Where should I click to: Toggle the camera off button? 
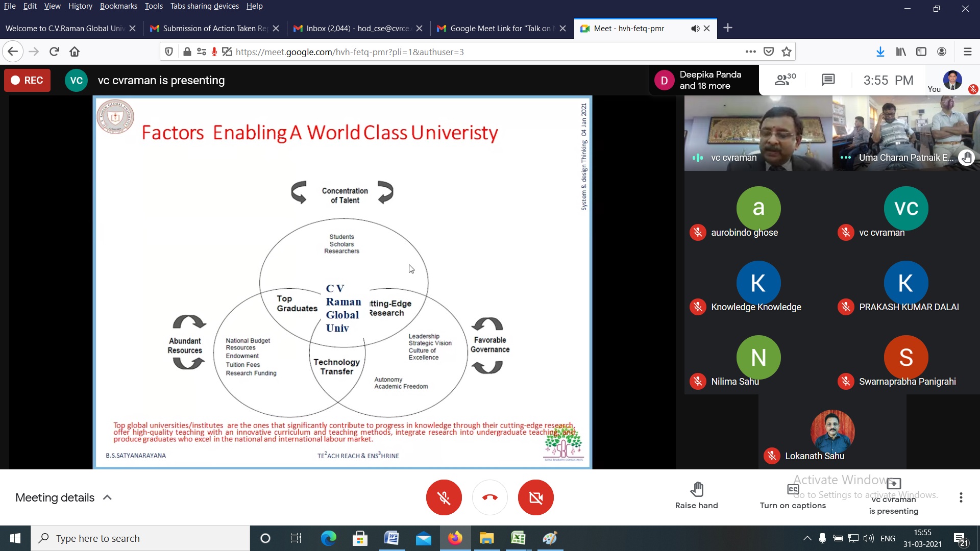[x=535, y=497]
